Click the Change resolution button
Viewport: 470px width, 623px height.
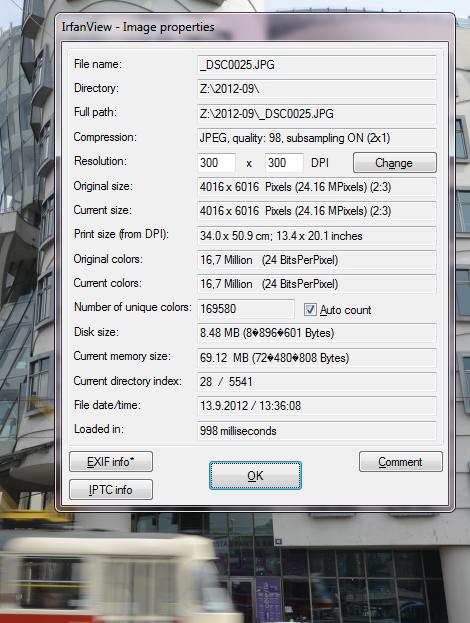click(x=395, y=163)
